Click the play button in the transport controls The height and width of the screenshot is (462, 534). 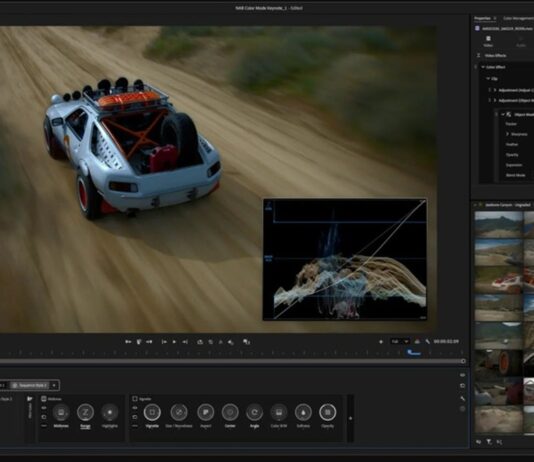(x=174, y=342)
